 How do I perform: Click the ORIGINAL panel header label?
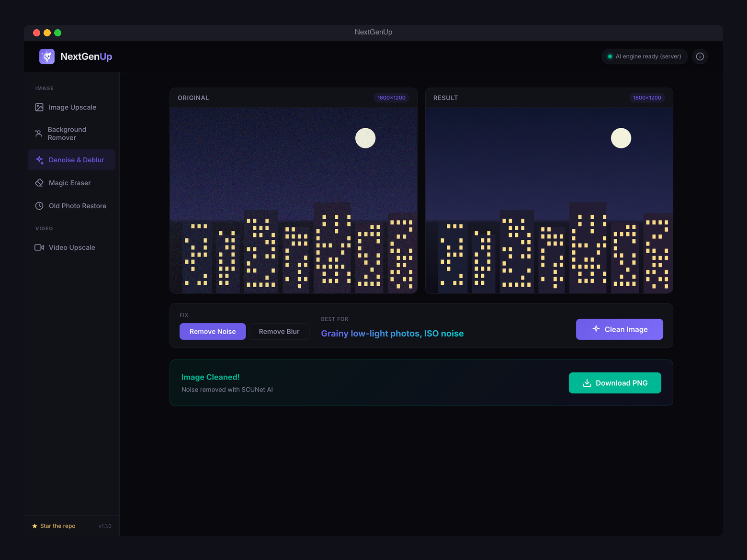click(x=193, y=98)
